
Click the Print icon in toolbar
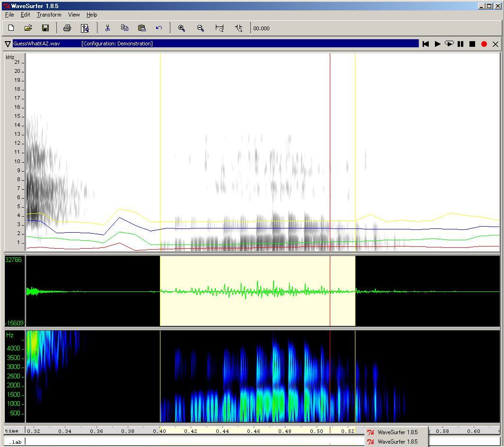(67, 28)
